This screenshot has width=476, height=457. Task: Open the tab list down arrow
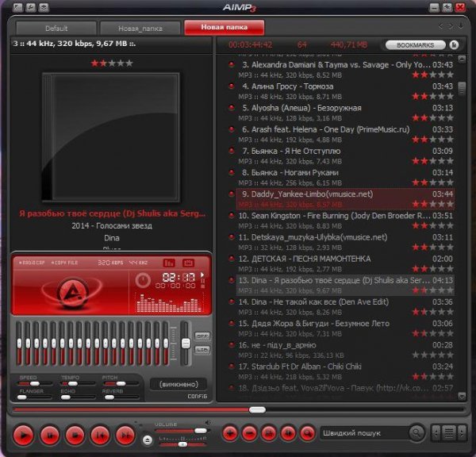tap(461, 26)
